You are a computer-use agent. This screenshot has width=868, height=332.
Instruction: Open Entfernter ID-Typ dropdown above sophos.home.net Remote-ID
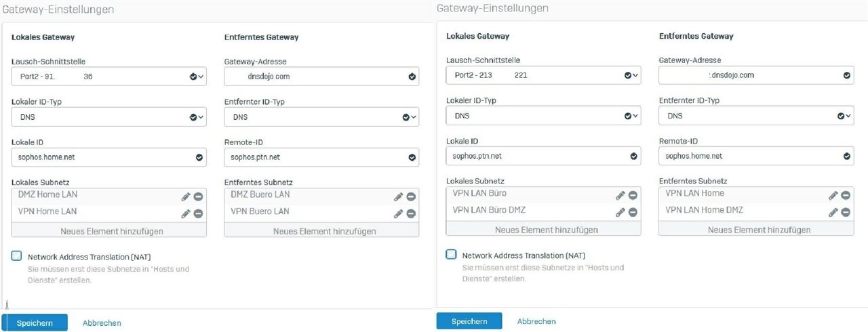(756, 116)
